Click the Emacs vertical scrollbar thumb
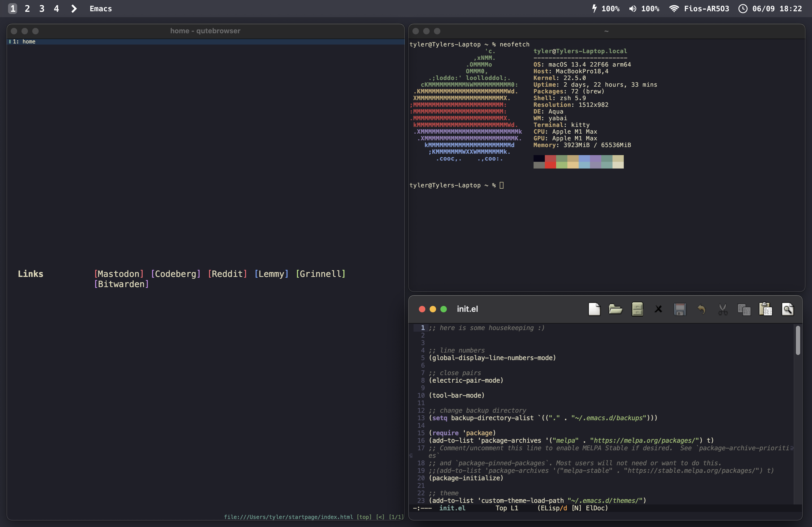 tap(798, 340)
